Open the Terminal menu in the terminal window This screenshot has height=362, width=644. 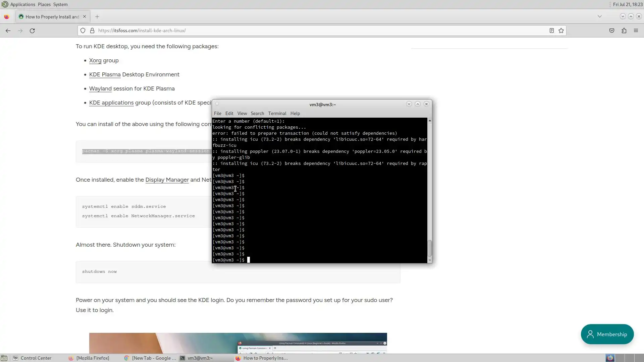[277, 113]
